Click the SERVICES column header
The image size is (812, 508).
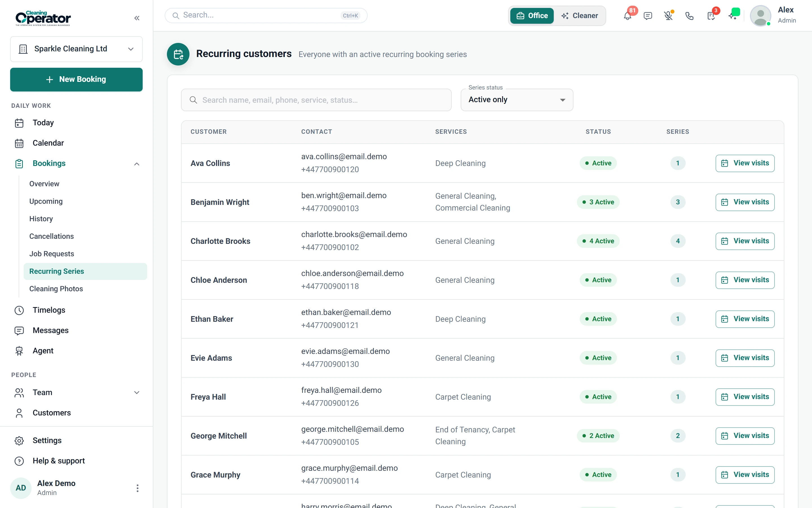click(451, 132)
